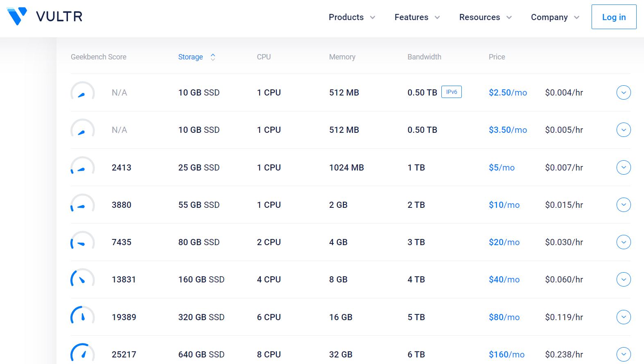Viewport: 644px width, 364px height.
Task: Click the IPv6 badge on the $2.50 plan
Action: coord(451,92)
